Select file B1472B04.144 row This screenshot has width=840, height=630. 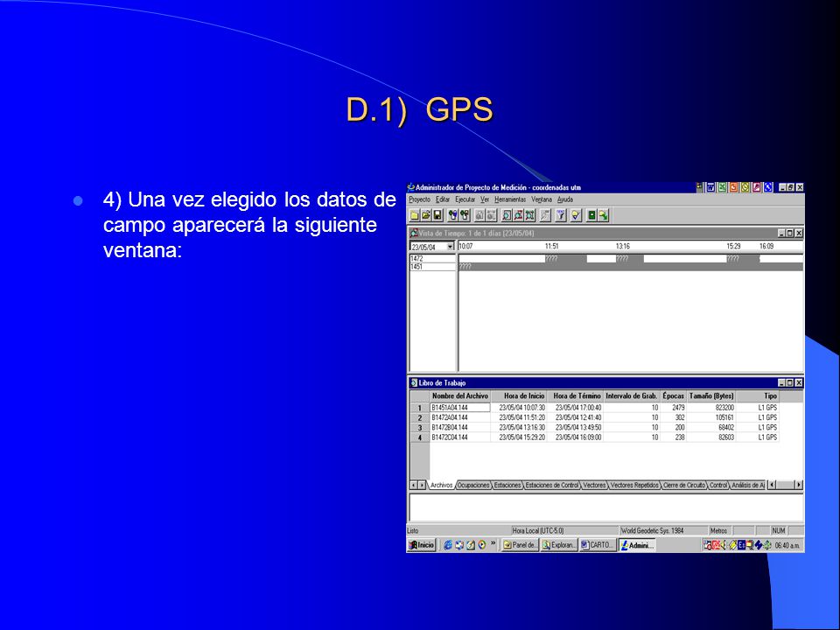(x=604, y=428)
